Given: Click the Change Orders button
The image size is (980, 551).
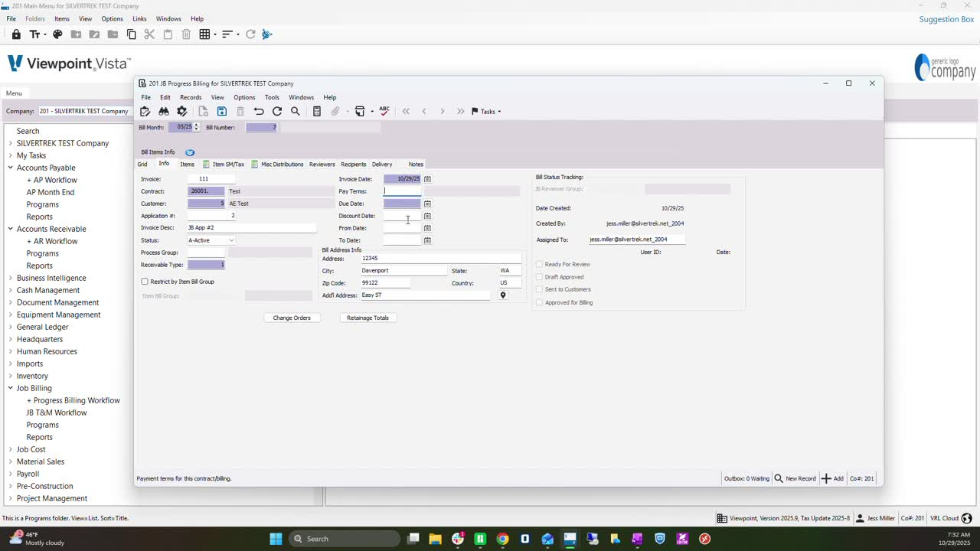Looking at the screenshot, I should (292, 318).
